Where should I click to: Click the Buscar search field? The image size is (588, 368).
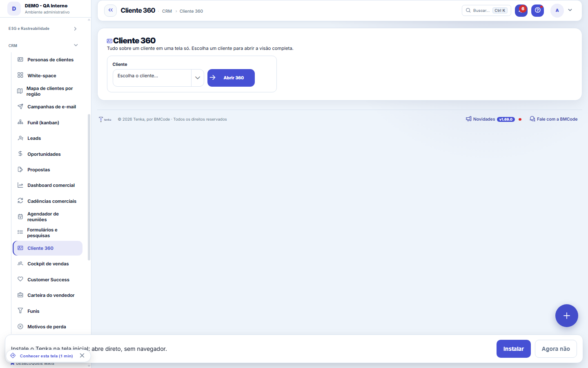486,10
